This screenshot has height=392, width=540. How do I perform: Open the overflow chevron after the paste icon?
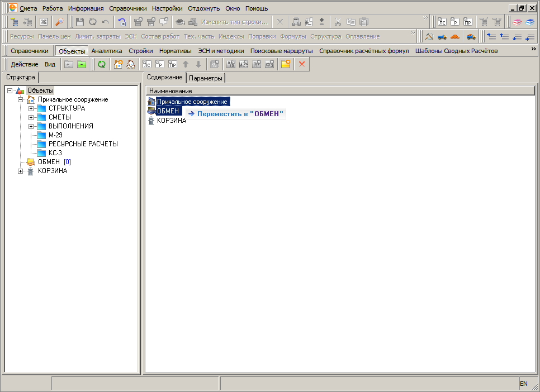coord(425,18)
